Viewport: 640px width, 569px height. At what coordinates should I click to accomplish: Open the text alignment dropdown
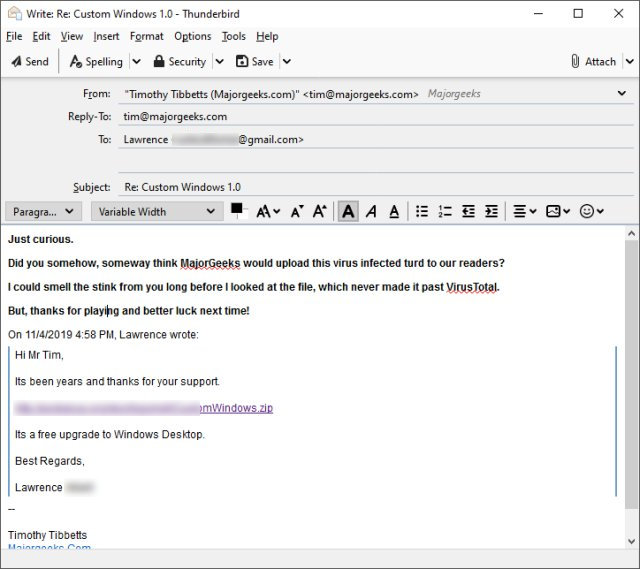[524, 211]
